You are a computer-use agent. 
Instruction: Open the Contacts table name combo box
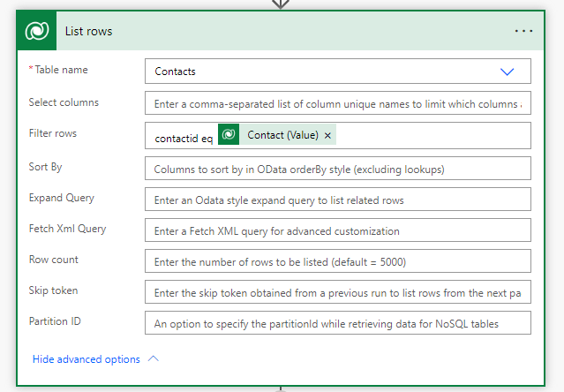coord(327,72)
